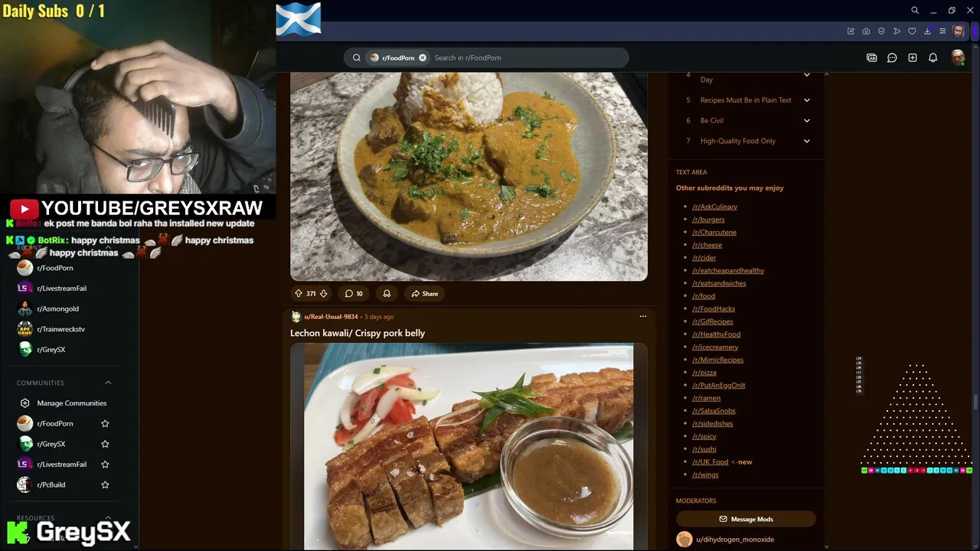980x551 pixels.
Task: Click the browser profile avatar
Action: pyautogui.click(x=959, y=31)
